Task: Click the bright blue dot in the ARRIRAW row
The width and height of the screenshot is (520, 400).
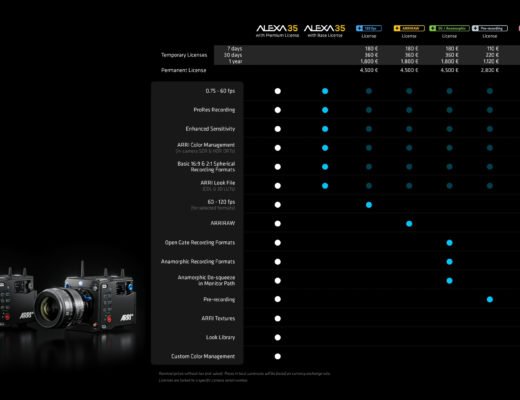Action: point(409,224)
